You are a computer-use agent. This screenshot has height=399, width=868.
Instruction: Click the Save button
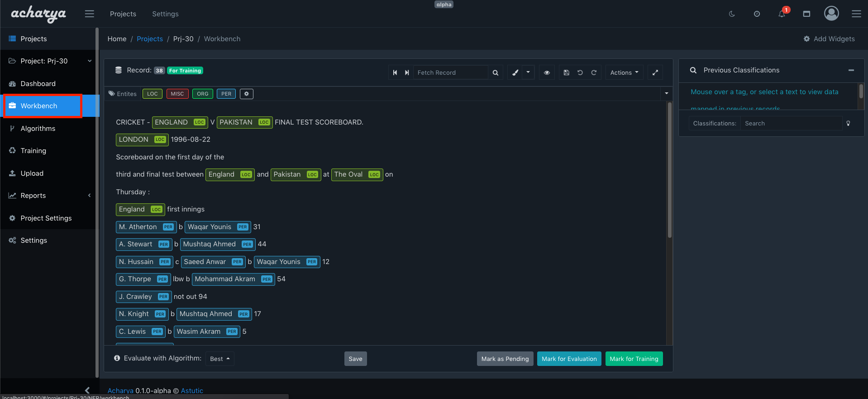(355, 359)
